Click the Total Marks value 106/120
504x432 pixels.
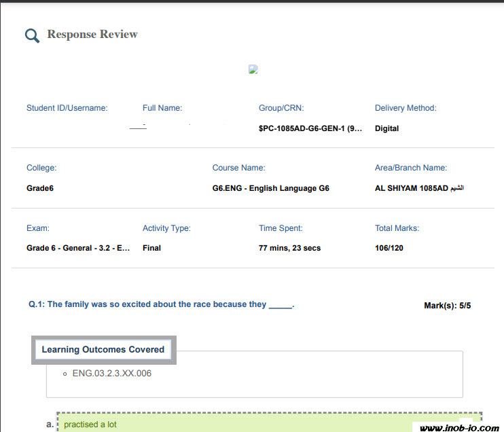click(x=389, y=248)
